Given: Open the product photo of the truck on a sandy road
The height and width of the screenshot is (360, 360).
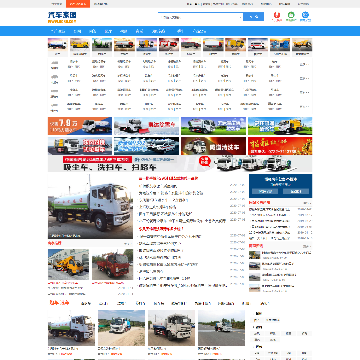Looking at the screenshot, I should [x=121, y=328].
